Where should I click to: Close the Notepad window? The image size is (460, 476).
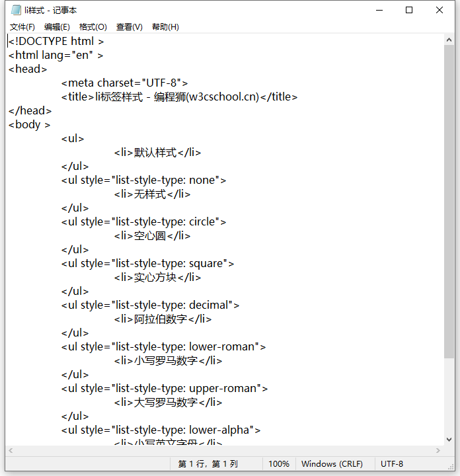click(x=440, y=11)
